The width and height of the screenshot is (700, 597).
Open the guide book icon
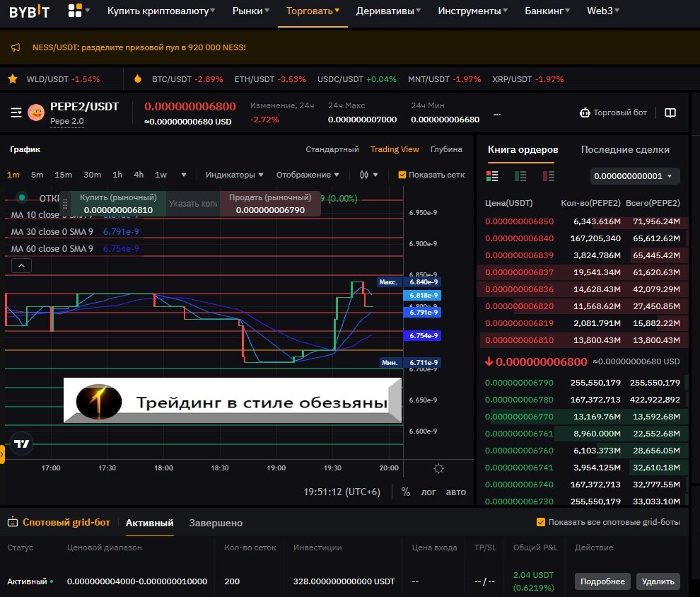click(670, 112)
